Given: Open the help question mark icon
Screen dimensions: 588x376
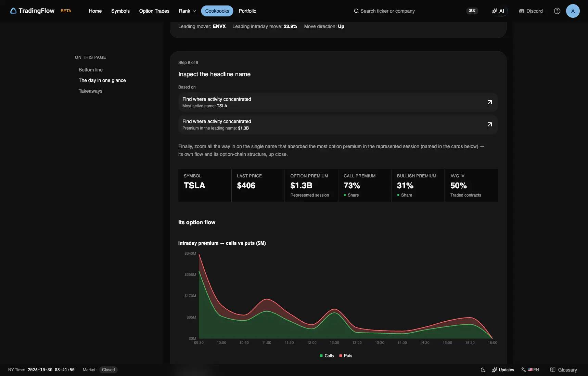Looking at the screenshot, I should [x=557, y=11].
